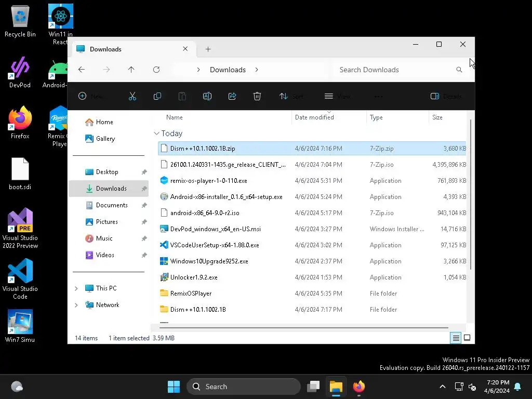This screenshot has width=532, height=399.
Task: Click the search magnifier icon in Explorer
Action: (459, 70)
